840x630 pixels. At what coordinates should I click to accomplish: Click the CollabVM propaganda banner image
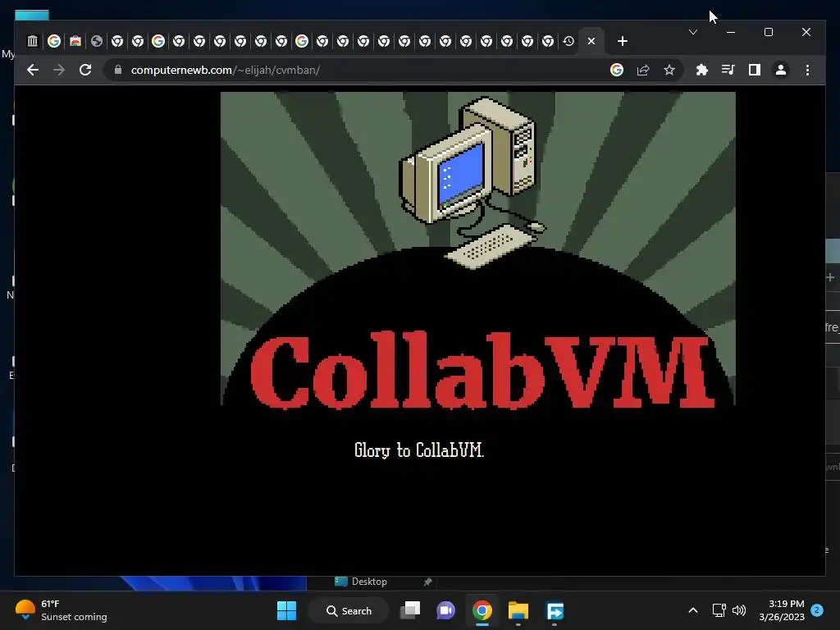478,251
